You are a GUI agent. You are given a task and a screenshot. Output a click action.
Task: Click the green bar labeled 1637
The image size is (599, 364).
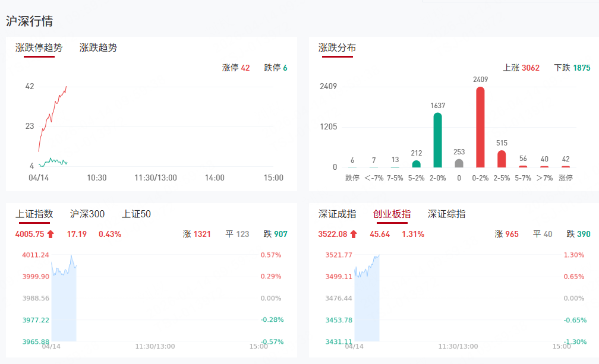tap(437, 140)
